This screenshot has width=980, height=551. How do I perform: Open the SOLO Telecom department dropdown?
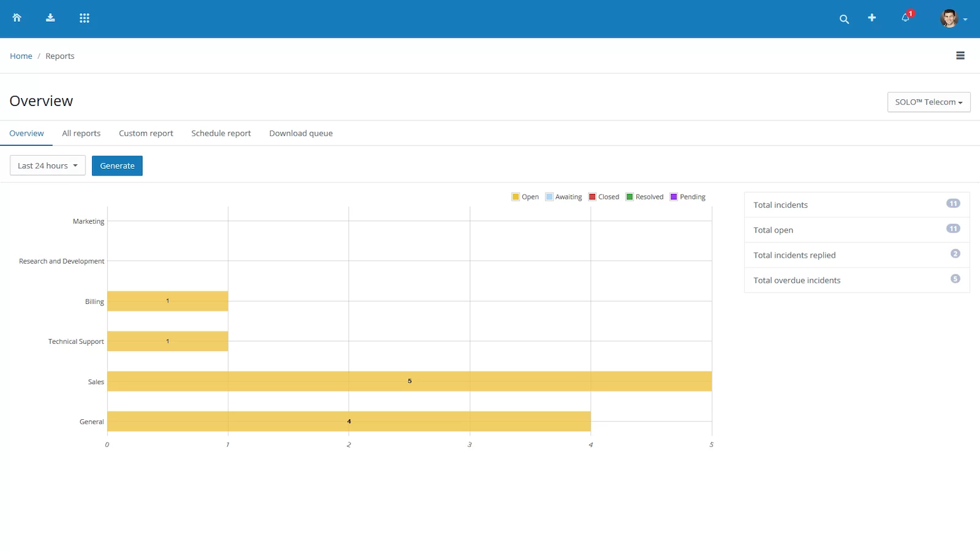[928, 102]
